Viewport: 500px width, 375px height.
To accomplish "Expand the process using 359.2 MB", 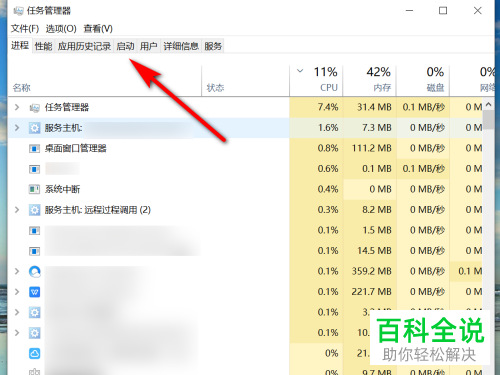I will point(17,271).
